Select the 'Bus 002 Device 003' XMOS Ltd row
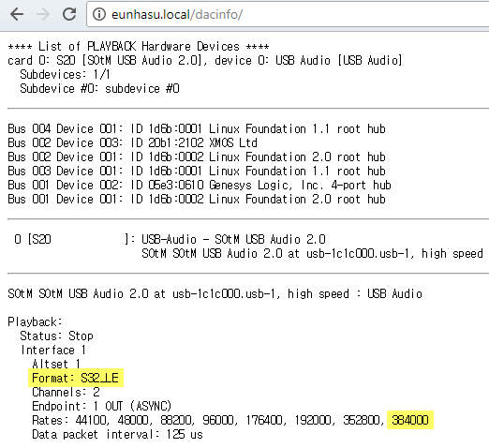Screen dimensions: 489x448 pyautogui.click(x=132, y=142)
